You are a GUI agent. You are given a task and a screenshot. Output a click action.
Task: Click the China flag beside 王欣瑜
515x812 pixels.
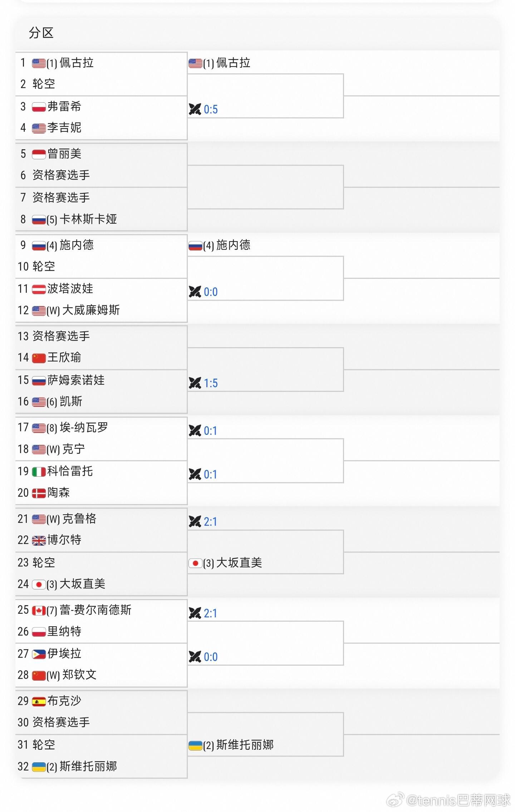click(39, 358)
